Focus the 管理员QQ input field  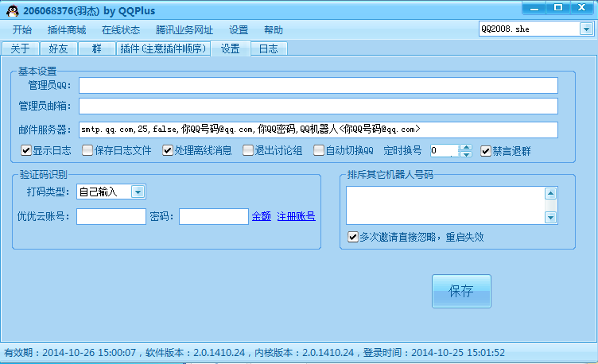(318, 85)
